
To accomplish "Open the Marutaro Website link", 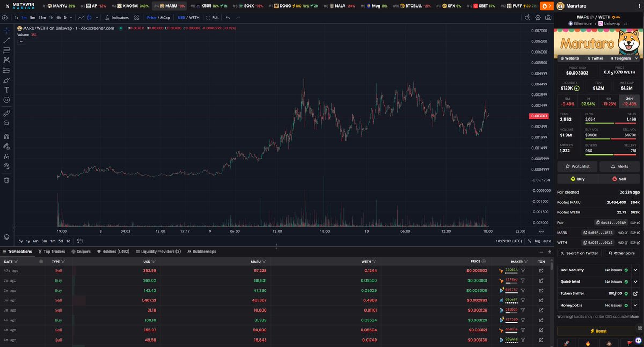I will tap(570, 58).
